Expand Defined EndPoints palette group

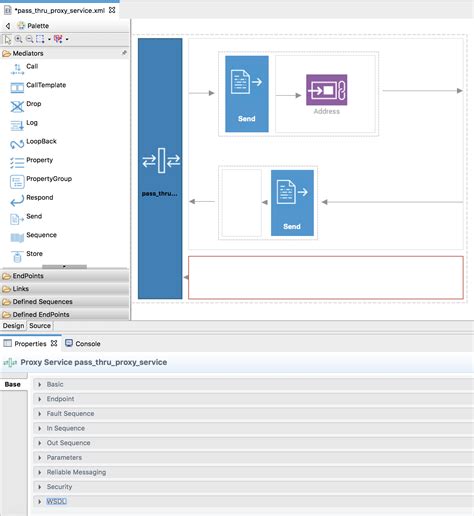[x=64, y=314]
